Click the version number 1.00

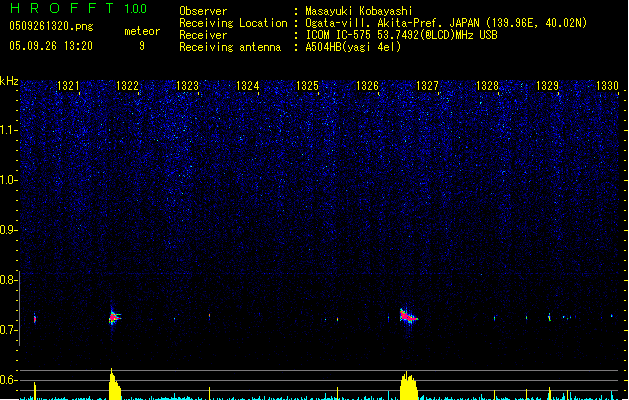135,9
